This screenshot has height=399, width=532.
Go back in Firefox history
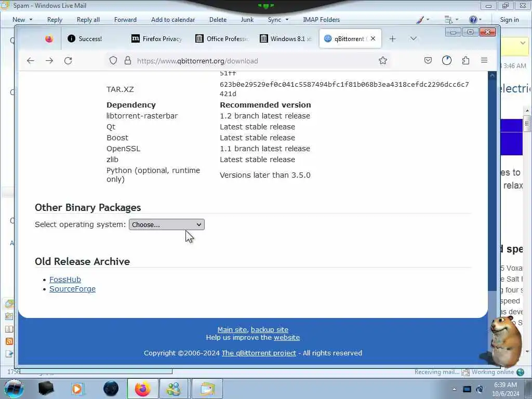point(31,61)
